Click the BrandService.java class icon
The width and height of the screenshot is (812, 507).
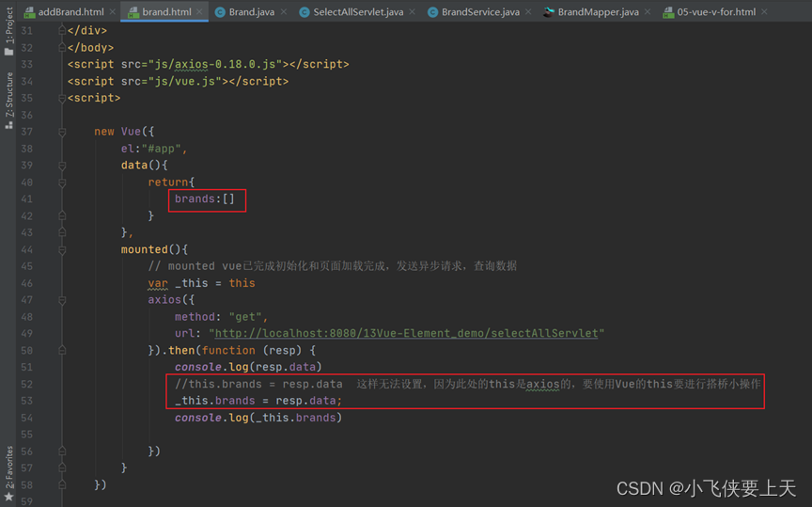point(432,12)
